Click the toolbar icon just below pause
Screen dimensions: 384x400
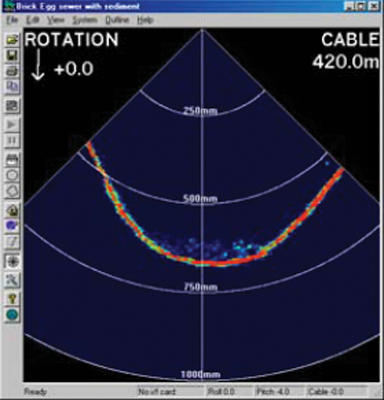[13, 159]
